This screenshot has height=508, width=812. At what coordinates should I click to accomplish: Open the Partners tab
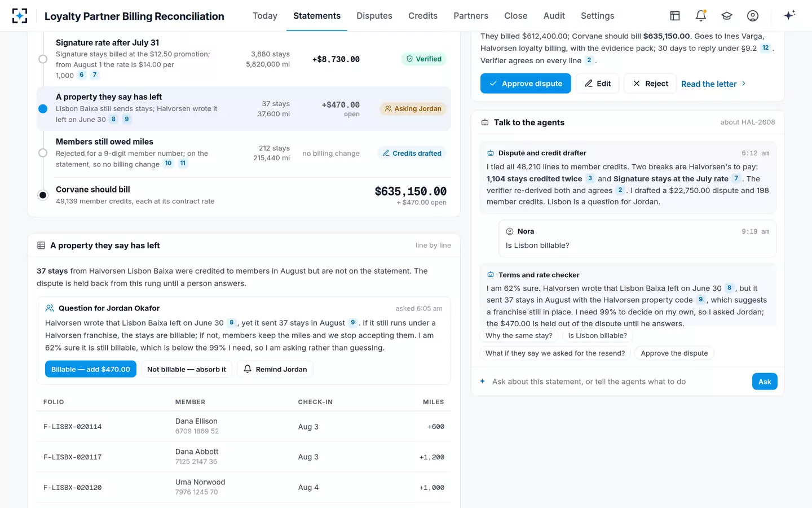click(x=471, y=16)
